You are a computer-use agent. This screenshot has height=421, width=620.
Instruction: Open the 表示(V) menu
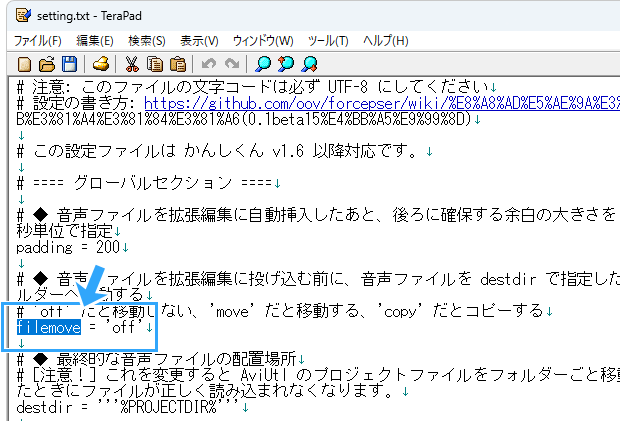click(199, 41)
